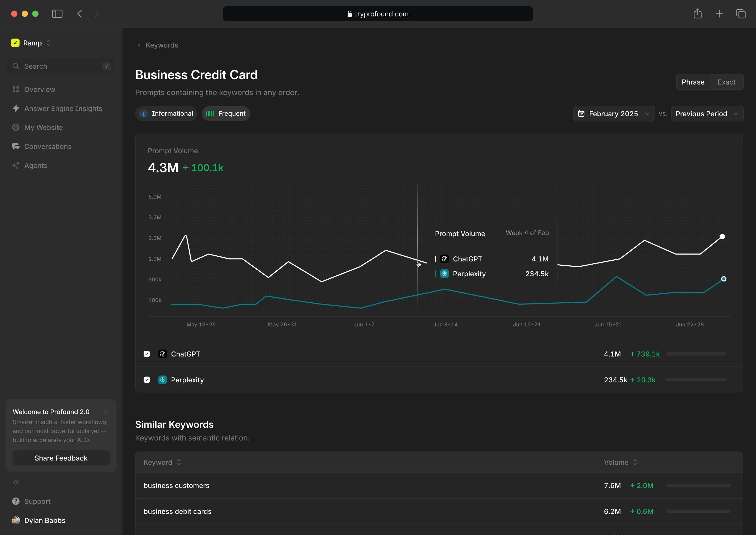
Task: Open the business debit cards keyword row
Action: (x=439, y=511)
